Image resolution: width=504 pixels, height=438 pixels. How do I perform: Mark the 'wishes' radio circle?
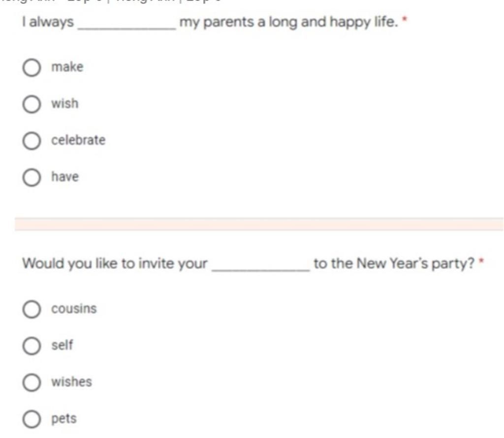click(x=31, y=382)
